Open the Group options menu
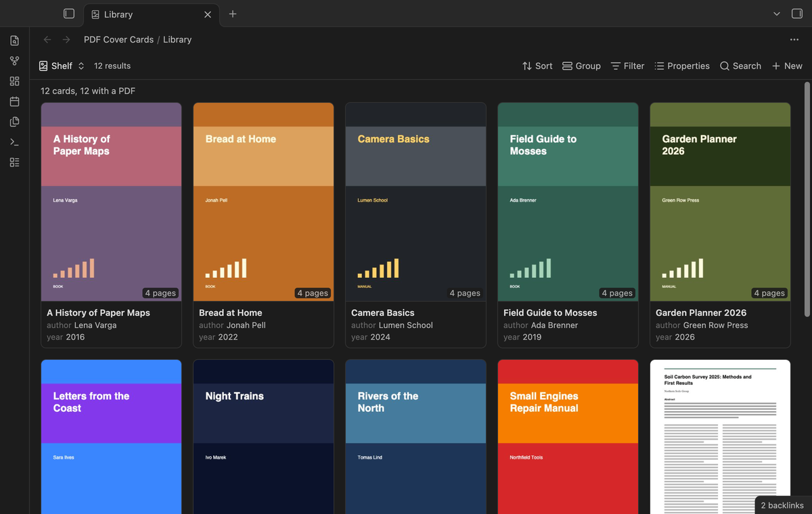 point(581,66)
